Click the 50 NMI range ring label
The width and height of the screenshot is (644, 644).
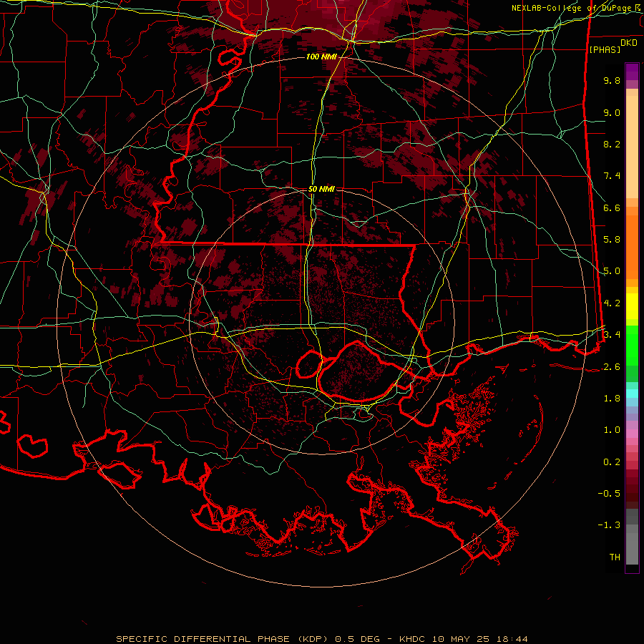tap(321, 189)
